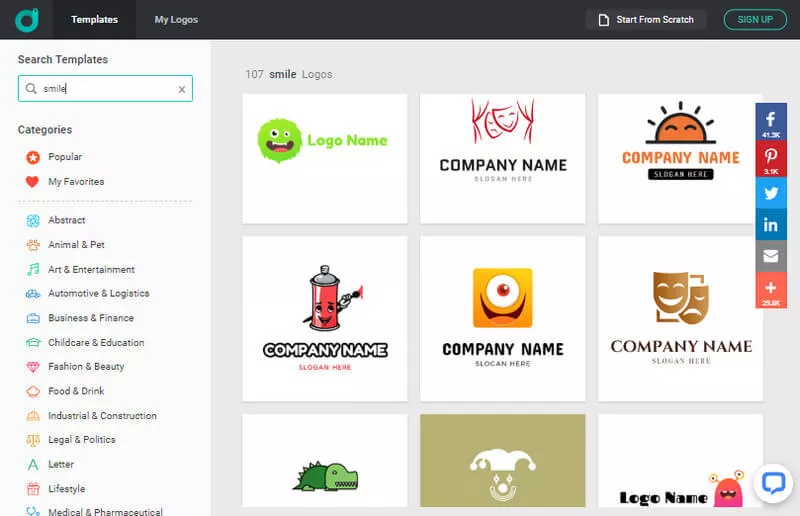Click Fashion & Beauty diamond icon
The image size is (800, 516).
coord(33,367)
